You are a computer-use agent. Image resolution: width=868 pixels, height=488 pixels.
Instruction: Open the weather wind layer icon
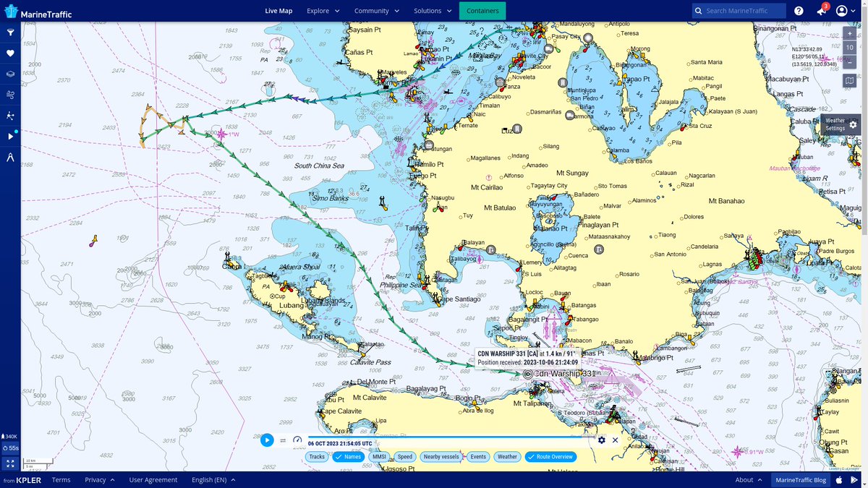[10, 95]
